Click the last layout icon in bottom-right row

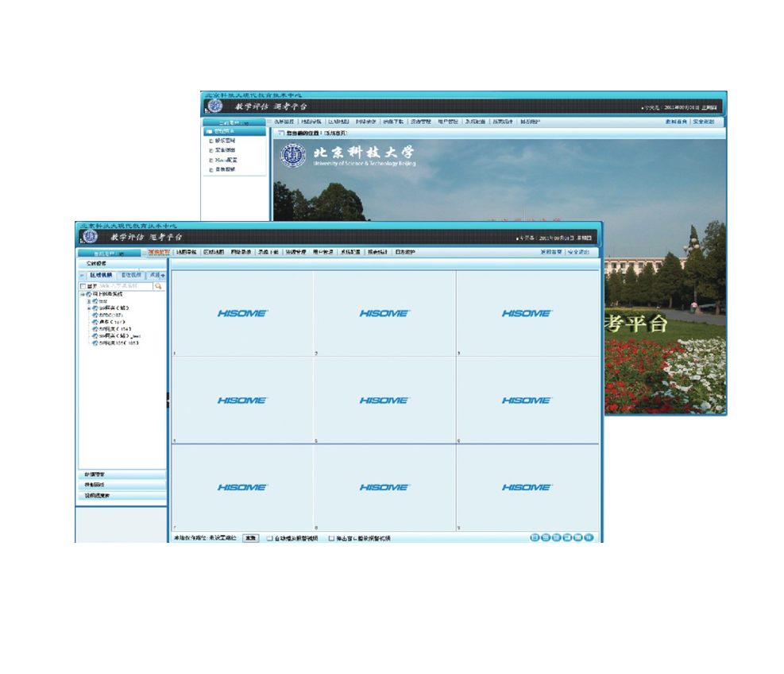tap(589, 538)
